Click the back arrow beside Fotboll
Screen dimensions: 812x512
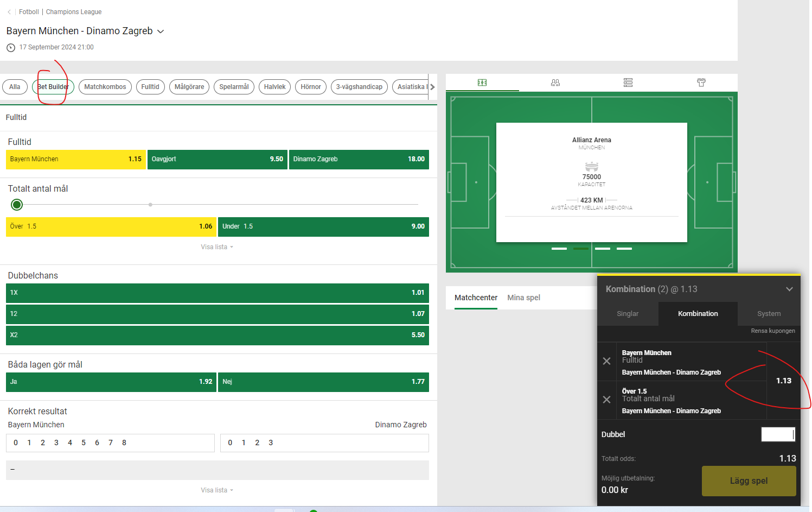(9, 12)
